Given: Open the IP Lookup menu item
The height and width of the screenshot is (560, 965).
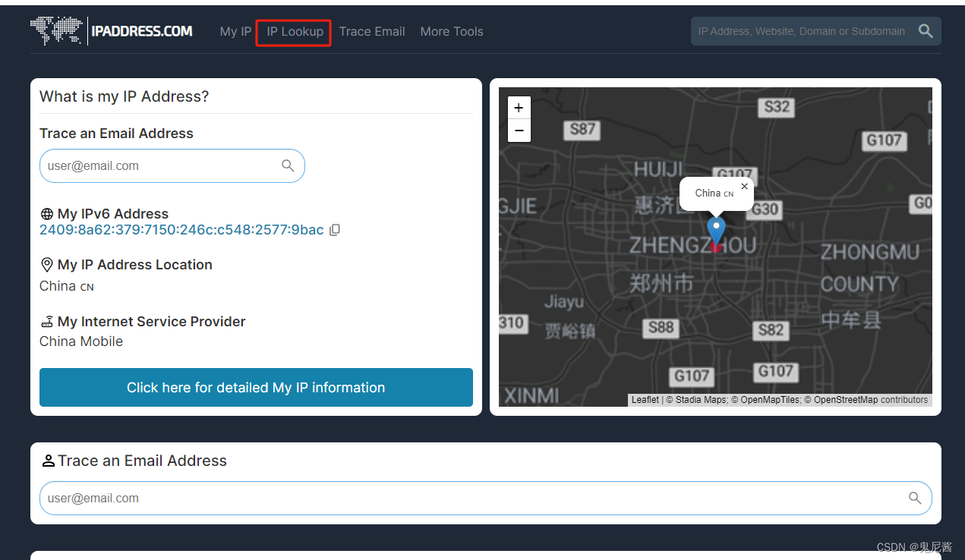Looking at the screenshot, I should [x=295, y=32].
